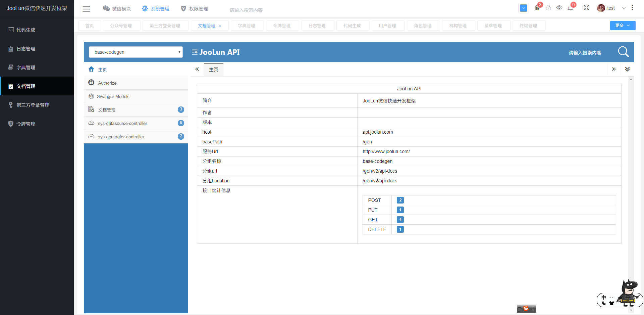Open the double down chevron tab options
644x315 pixels.
tap(627, 69)
